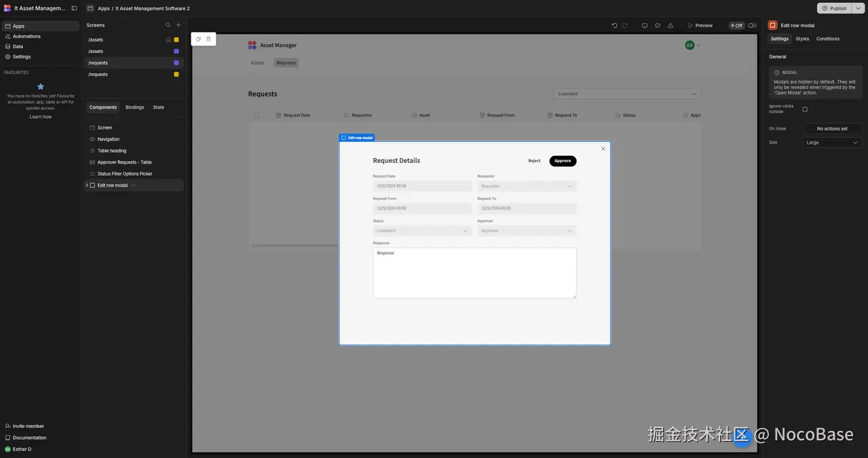The width and height of the screenshot is (868, 458).
Task: Open the Settings tab in the right panel
Action: [780, 39]
